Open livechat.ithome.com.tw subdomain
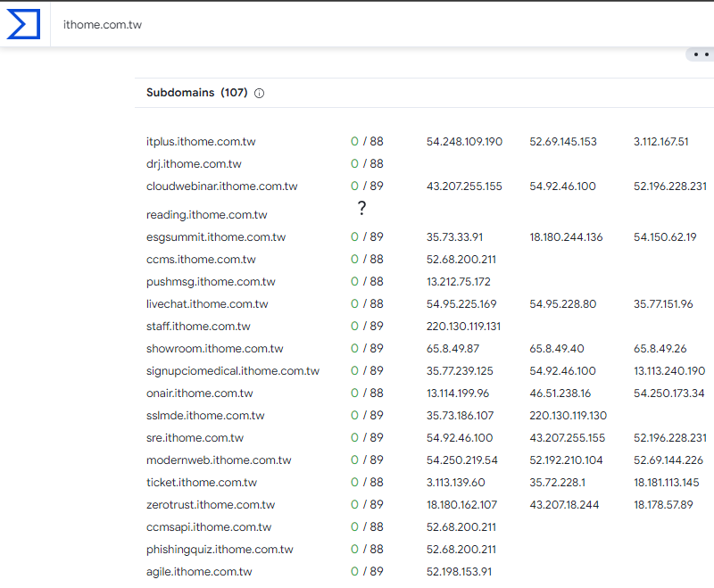 click(x=207, y=304)
